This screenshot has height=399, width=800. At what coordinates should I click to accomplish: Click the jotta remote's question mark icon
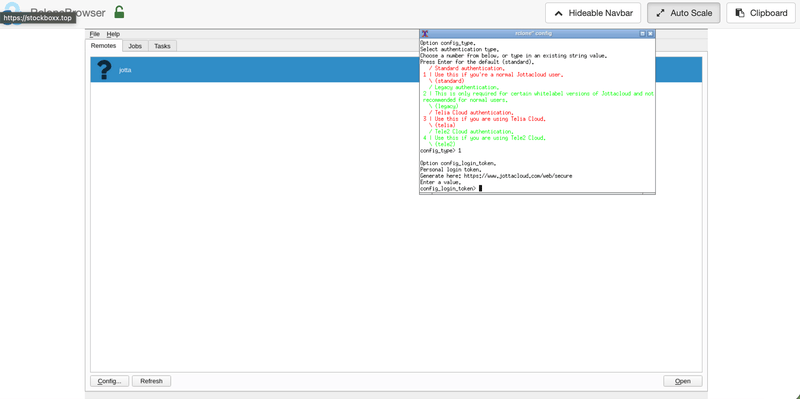coord(104,70)
